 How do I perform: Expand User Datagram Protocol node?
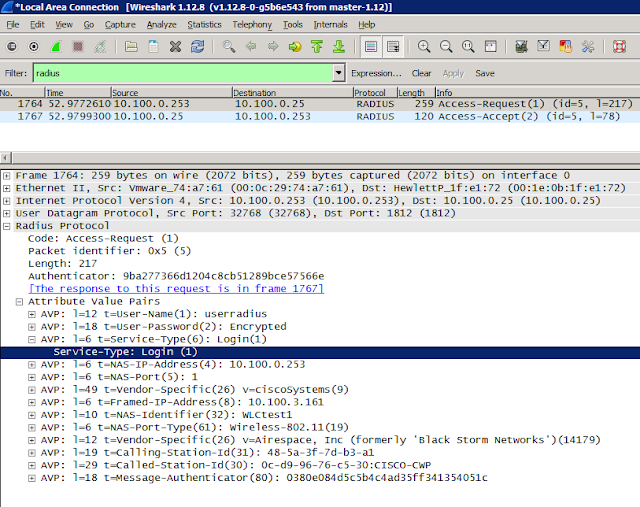click(x=7, y=214)
